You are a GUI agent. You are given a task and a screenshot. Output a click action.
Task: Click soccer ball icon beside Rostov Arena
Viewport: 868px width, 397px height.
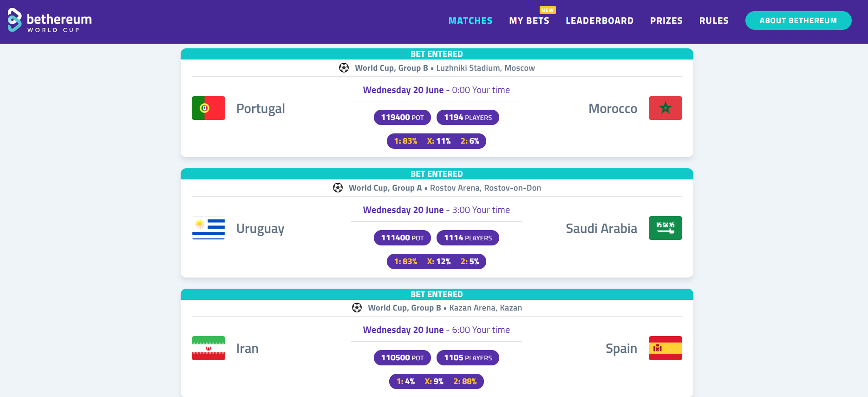tap(338, 188)
